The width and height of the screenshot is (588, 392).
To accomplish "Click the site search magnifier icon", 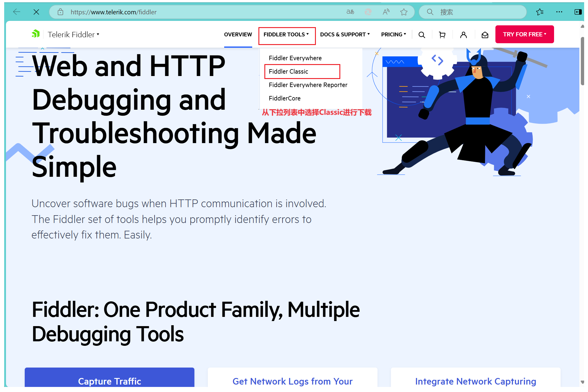I will pos(422,35).
